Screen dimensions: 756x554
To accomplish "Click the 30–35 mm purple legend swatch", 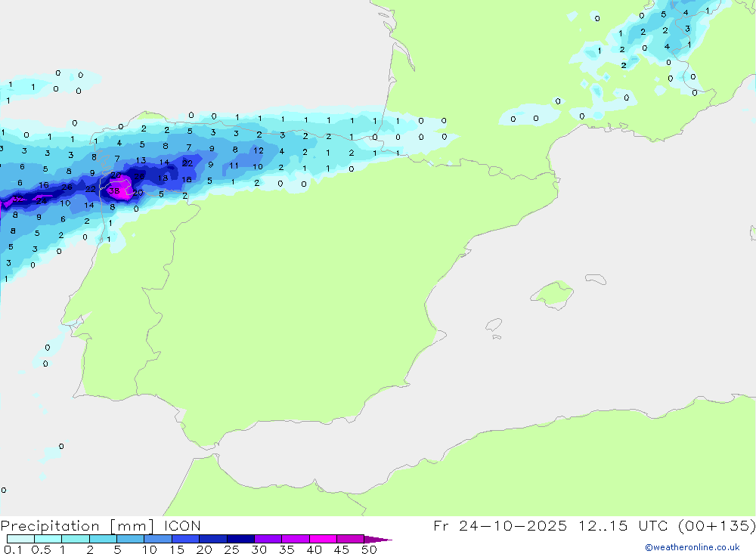I will 268,539.
